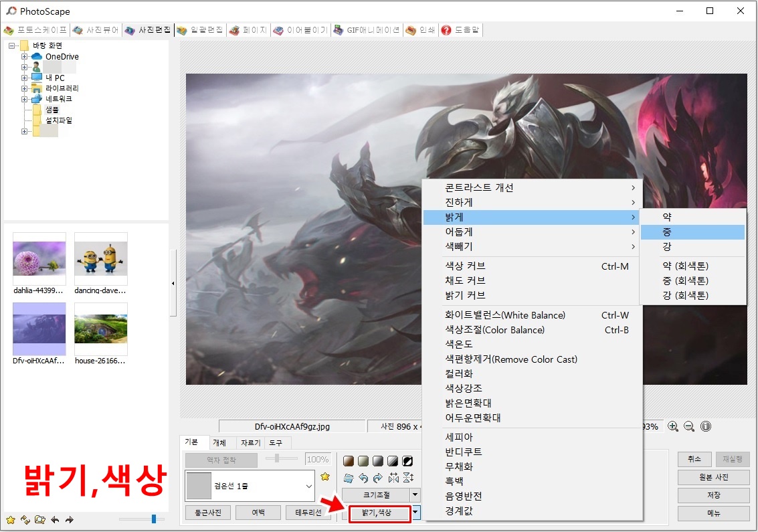The image size is (758, 532).
Task: Apply the sepia tone filter icon
Action: (x=348, y=461)
